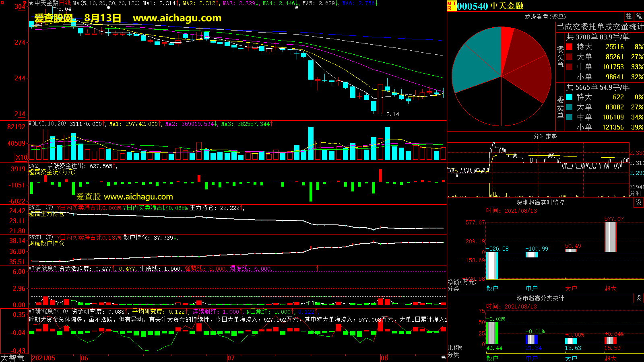Image resolution: width=644 pixels, height=362 pixels.
Task: Open 设 settings for 深市超赢分类统计
Action: (x=639, y=298)
